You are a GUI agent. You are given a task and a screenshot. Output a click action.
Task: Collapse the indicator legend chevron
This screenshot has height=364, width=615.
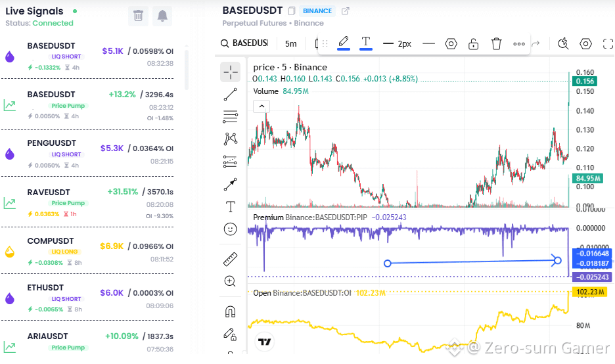click(x=262, y=106)
